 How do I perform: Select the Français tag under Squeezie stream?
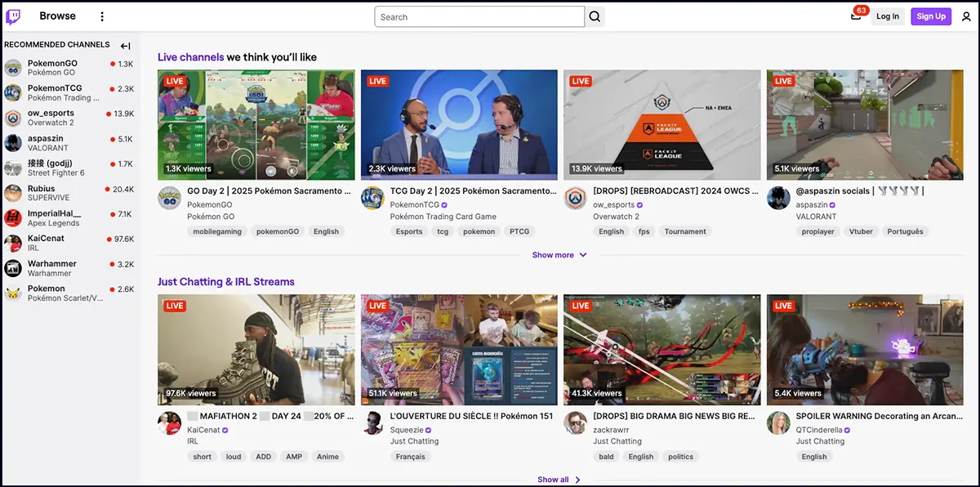click(x=410, y=457)
